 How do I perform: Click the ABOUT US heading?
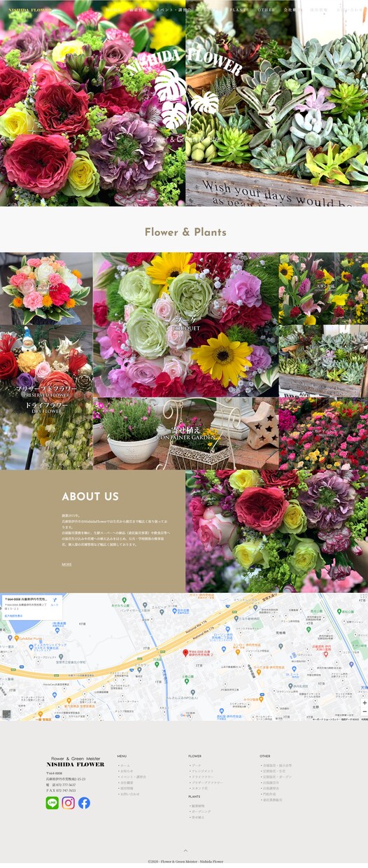(90, 497)
